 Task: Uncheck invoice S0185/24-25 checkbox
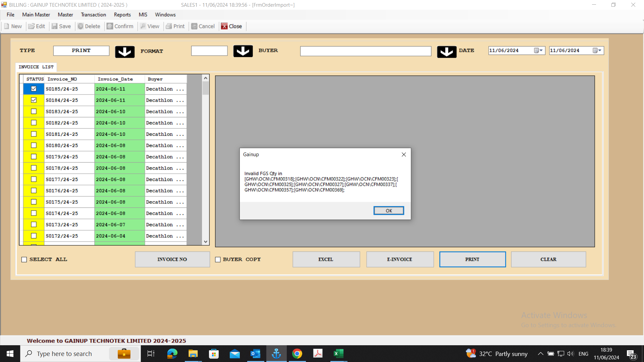34,89
